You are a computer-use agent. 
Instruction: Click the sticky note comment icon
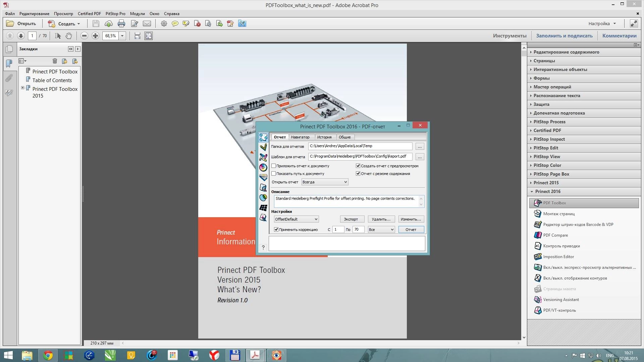pyautogui.click(x=175, y=23)
